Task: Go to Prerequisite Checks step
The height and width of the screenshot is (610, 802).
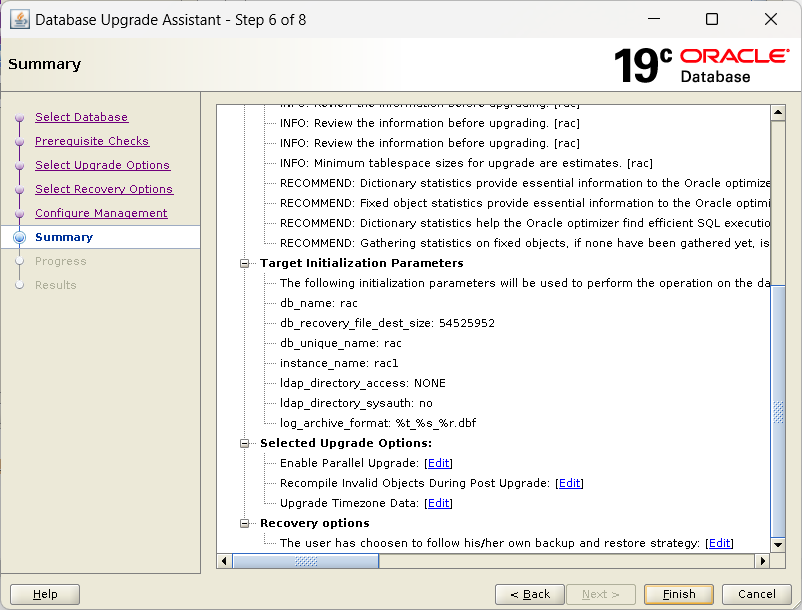Action: tap(92, 141)
